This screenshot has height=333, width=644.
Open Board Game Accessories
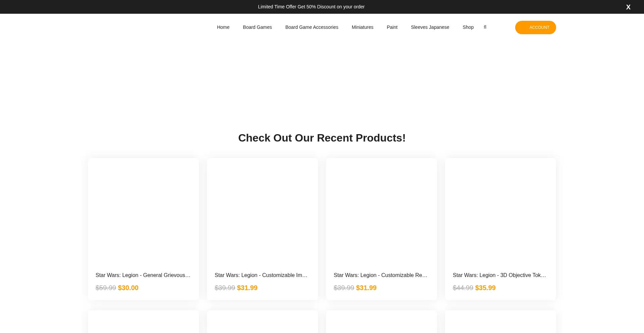(312, 27)
